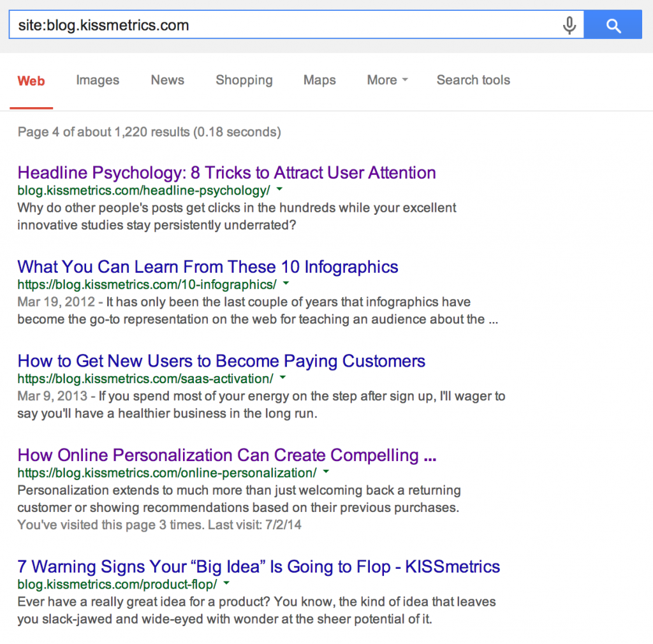Click the blog.kissmetrics.com/headline-psychology/ URL text
The height and width of the screenshot is (644, 653).
click(143, 191)
